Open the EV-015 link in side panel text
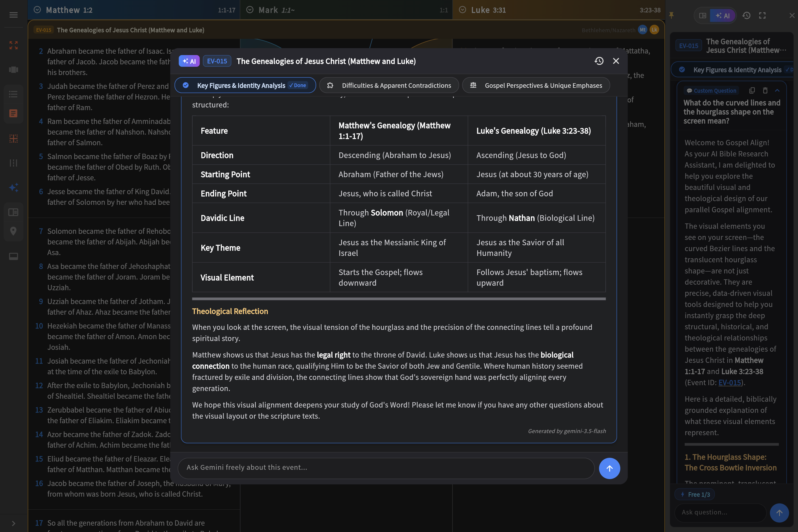The height and width of the screenshot is (532, 798). 729,383
